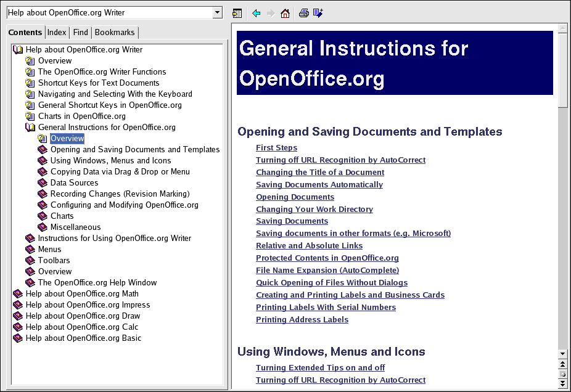Click the Add Bookmark icon
The height and width of the screenshot is (392, 571).
tap(318, 13)
